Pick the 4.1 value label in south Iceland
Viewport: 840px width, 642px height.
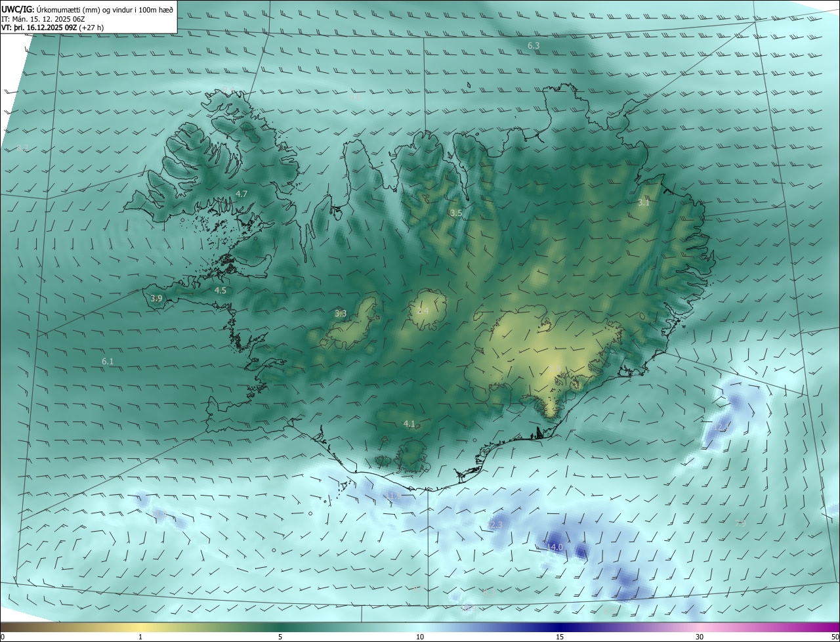click(x=409, y=423)
